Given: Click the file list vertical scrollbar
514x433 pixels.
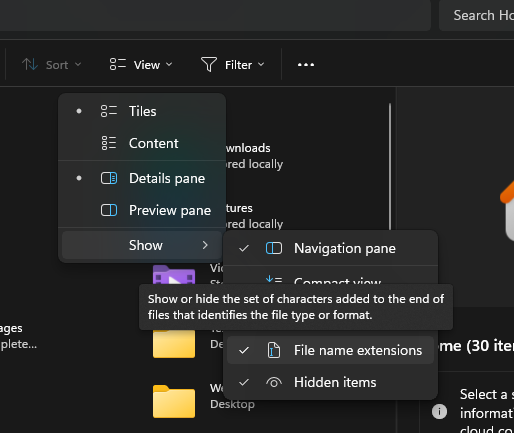Looking at the screenshot, I should 390,167.
